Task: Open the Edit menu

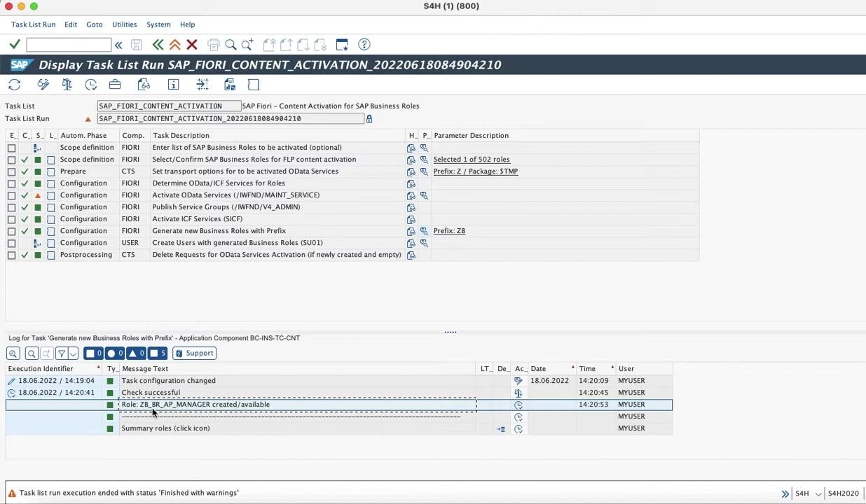Action: point(71,24)
